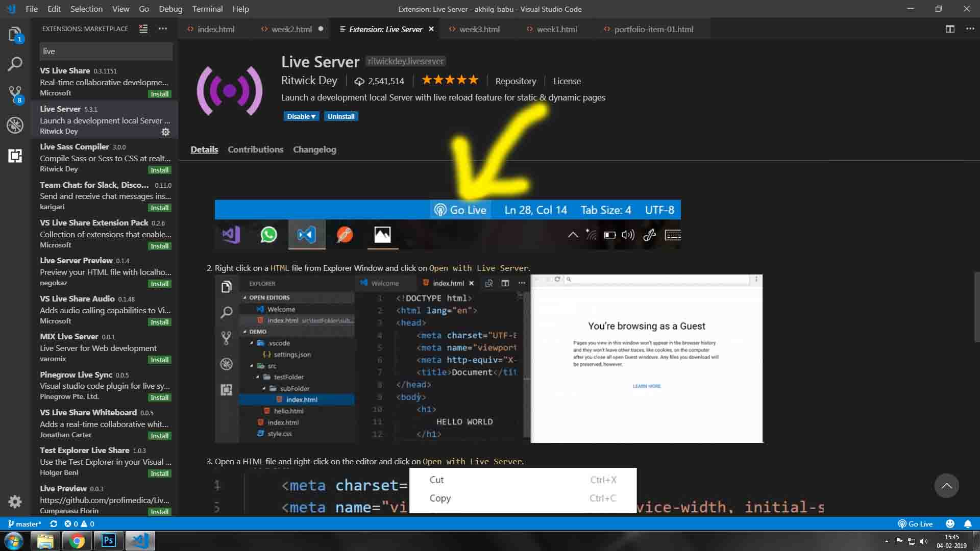Click the Manage gear icon in activity bar
980x551 pixels.
tap(15, 502)
